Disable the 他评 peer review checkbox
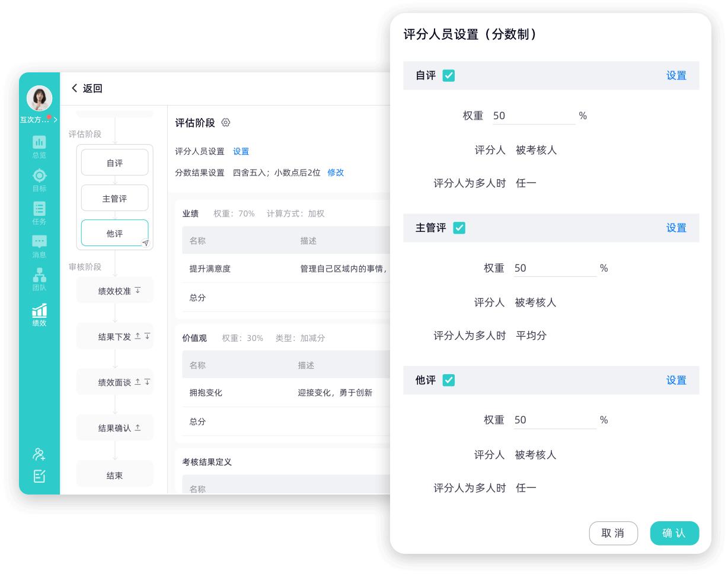This screenshot has height=574, width=728. pos(449,380)
